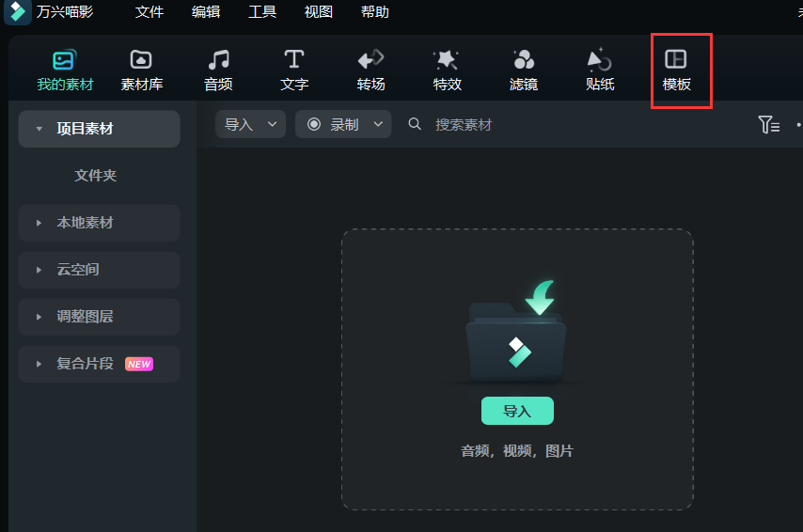803x532 pixels.
Task: Open the 帮助 menu
Action: coord(375,12)
